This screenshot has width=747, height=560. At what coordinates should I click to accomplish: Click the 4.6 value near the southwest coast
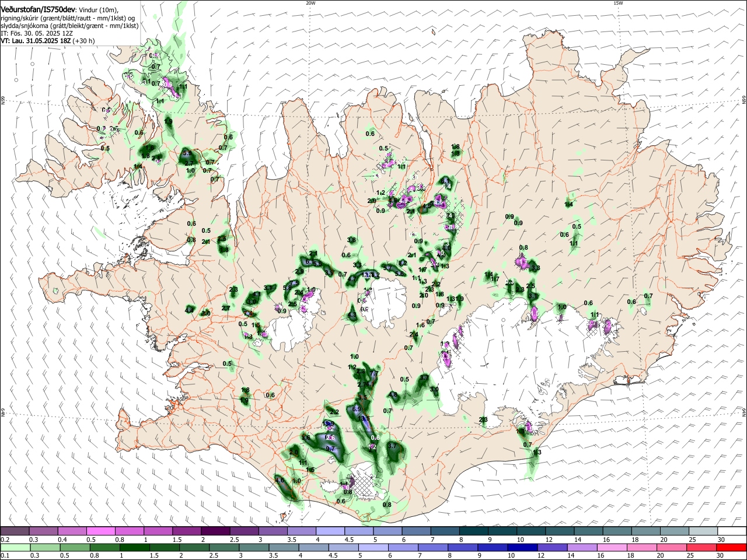pos(280,480)
